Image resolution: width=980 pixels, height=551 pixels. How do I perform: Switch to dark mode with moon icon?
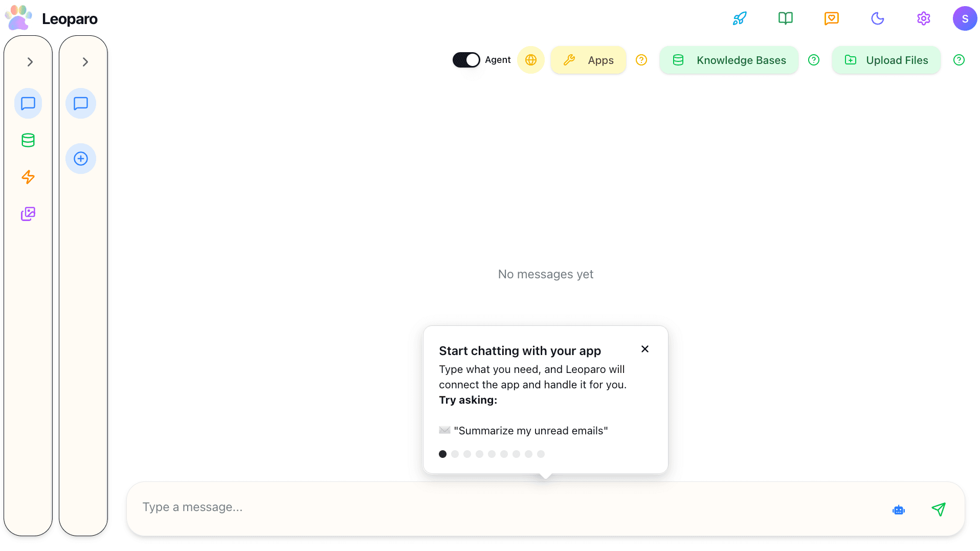tap(877, 18)
